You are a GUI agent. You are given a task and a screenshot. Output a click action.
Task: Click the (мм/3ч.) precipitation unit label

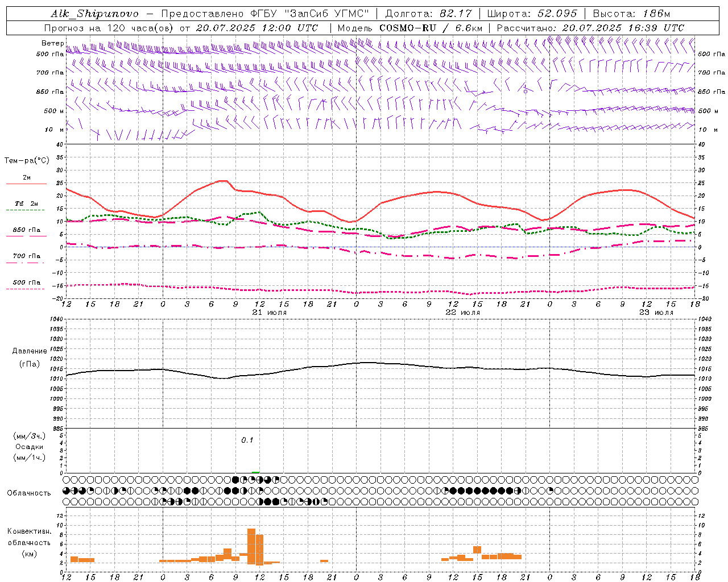tap(30, 436)
